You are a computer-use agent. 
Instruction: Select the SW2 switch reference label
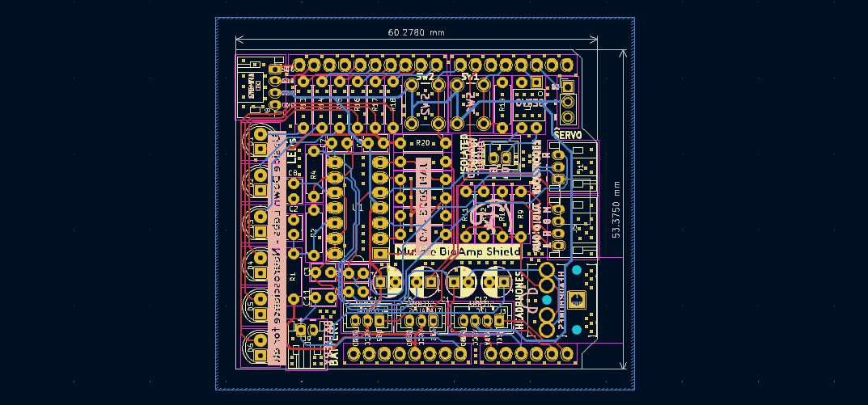pos(426,77)
